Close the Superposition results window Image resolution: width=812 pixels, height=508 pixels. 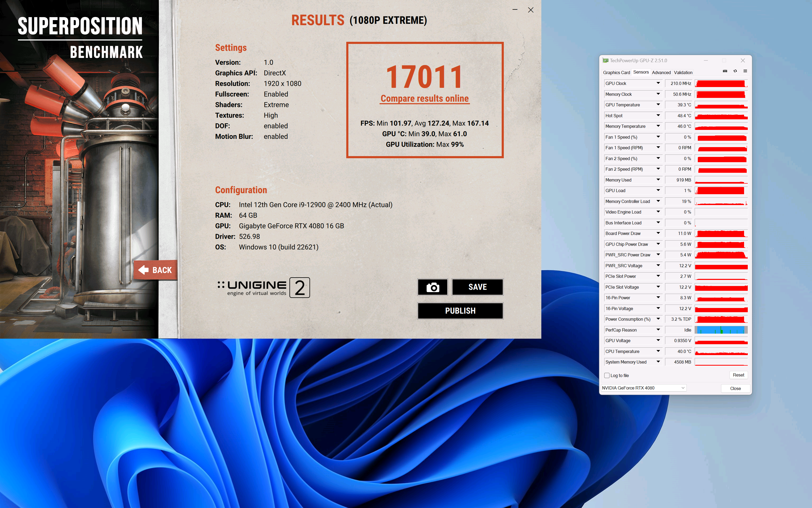530,10
